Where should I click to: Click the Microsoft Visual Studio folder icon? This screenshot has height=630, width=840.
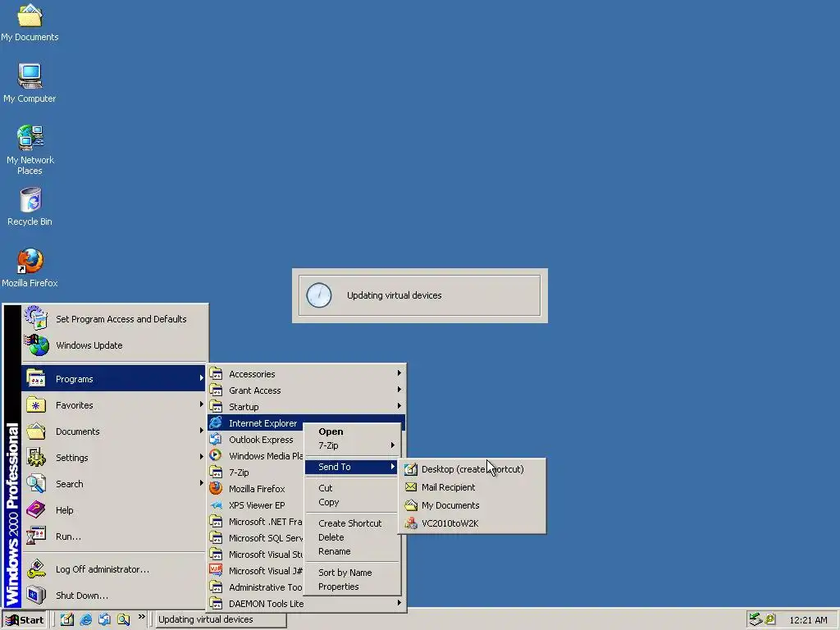coord(216,555)
